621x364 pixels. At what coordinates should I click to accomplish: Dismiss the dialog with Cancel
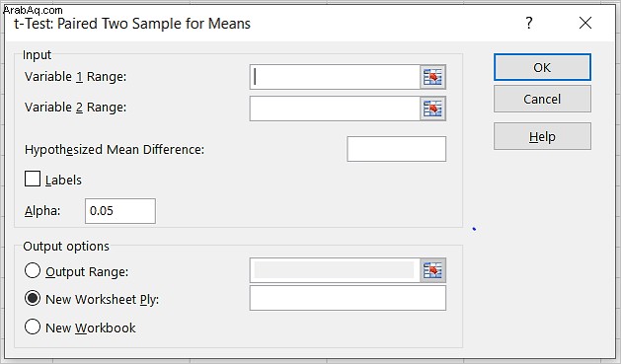(542, 99)
